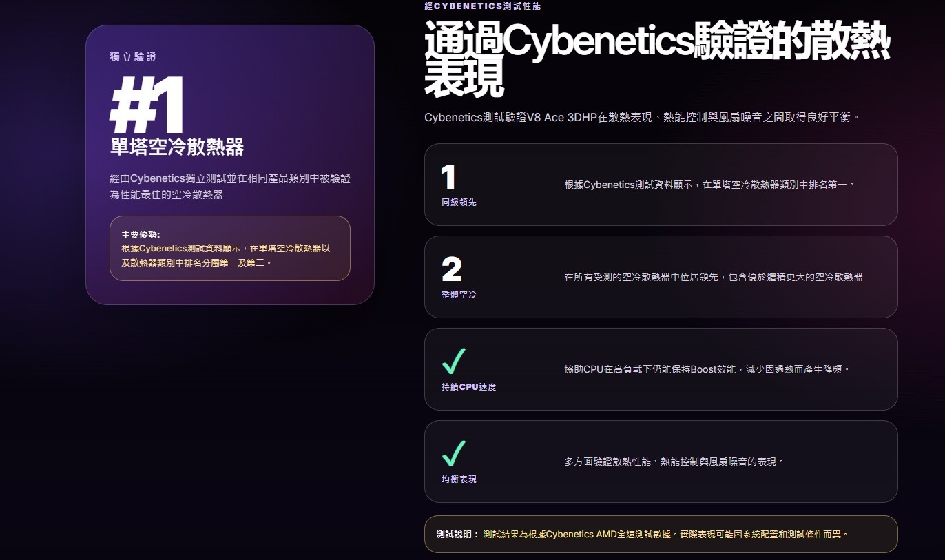Click the large number 1 in 同級領先 card
Viewport: 945px width, 560px height.
448,177
